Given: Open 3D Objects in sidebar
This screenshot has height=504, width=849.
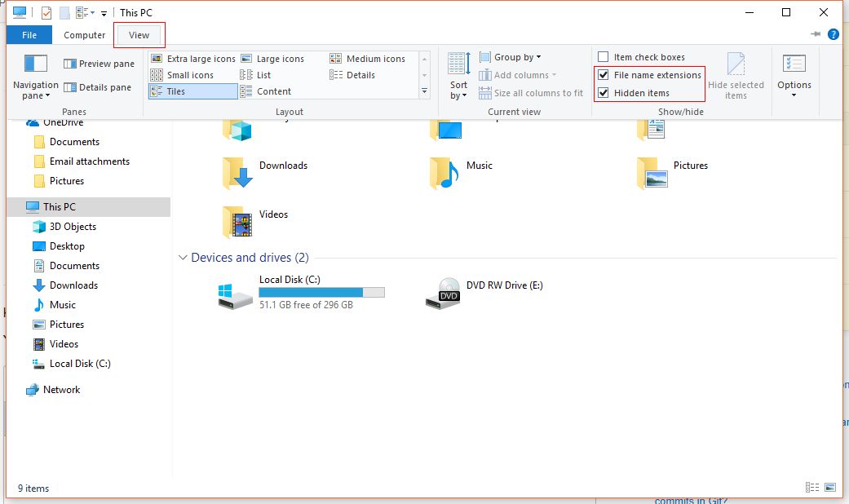Looking at the screenshot, I should tap(64, 226).
